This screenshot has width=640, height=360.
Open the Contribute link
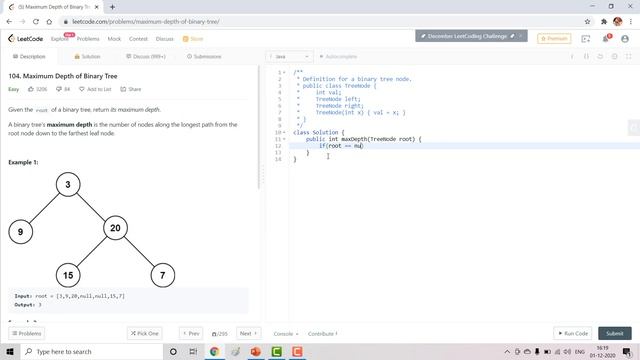tap(322, 333)
